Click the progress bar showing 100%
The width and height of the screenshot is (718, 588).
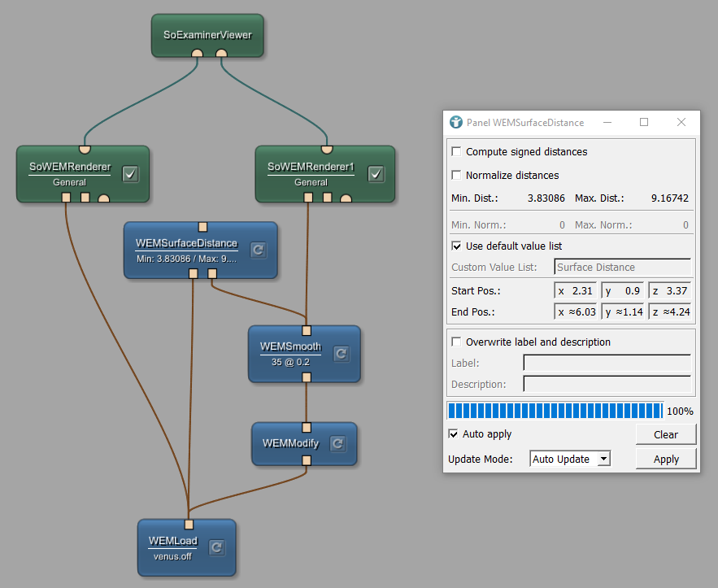[x=553, y=411]
